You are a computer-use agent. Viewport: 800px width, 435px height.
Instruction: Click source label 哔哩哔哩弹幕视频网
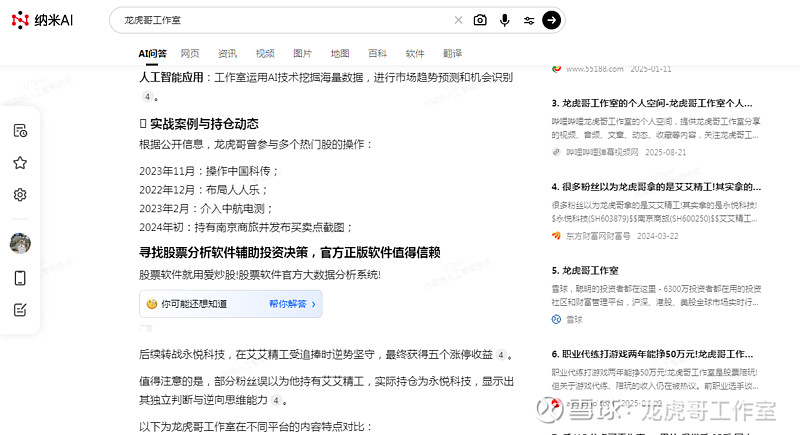click(602, 152)
